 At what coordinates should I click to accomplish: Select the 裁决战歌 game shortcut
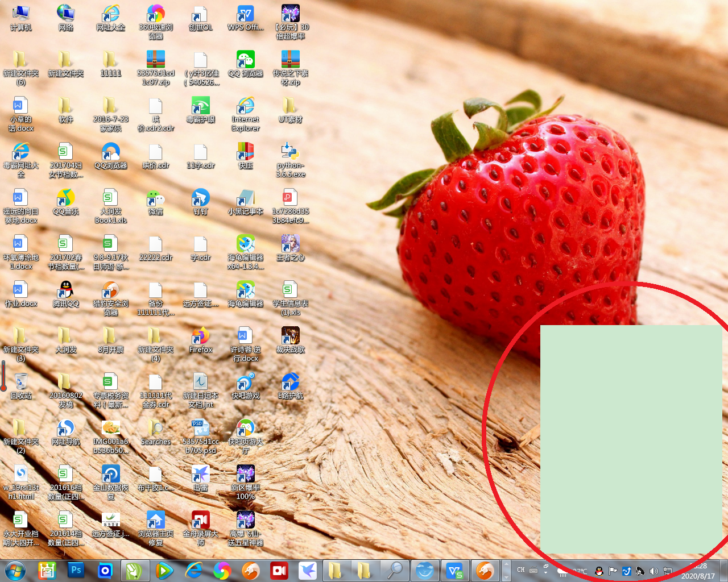291,340
